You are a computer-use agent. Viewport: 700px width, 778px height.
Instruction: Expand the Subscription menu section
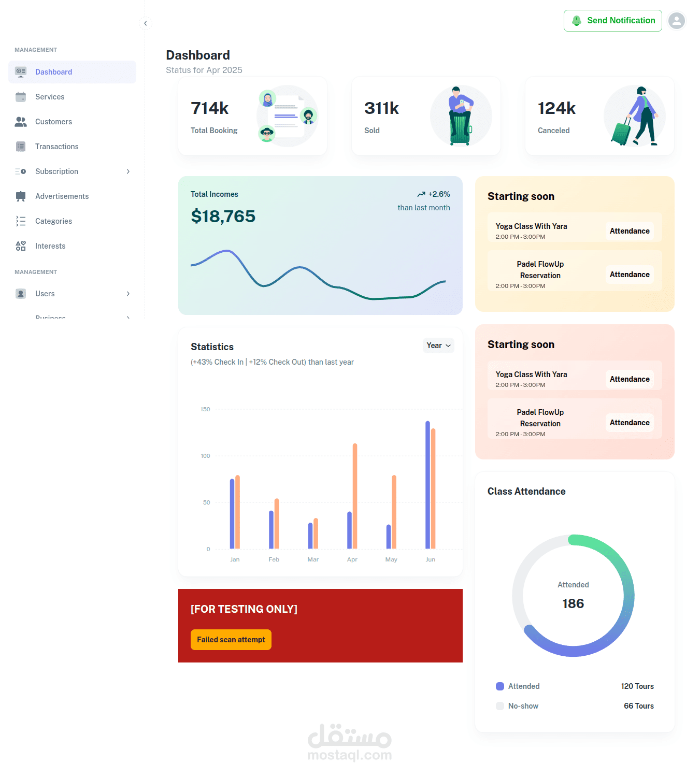click(x=128, y=171)
